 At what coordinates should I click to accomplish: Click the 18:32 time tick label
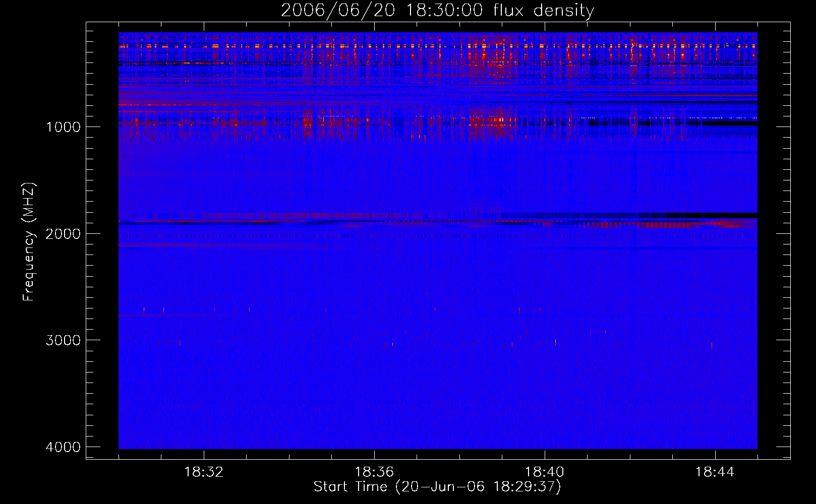pyautogui.click(x=204, y=472)
